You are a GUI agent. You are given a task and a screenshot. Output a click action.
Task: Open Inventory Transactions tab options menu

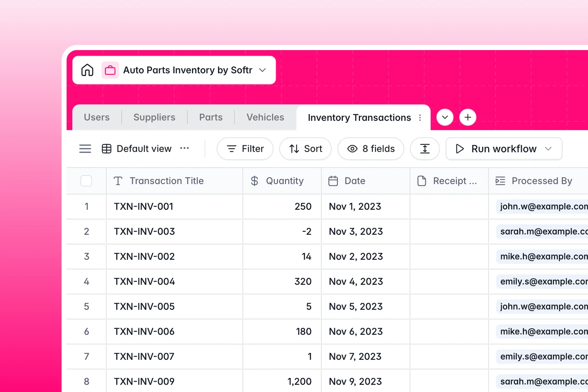(x=420, y=118)
